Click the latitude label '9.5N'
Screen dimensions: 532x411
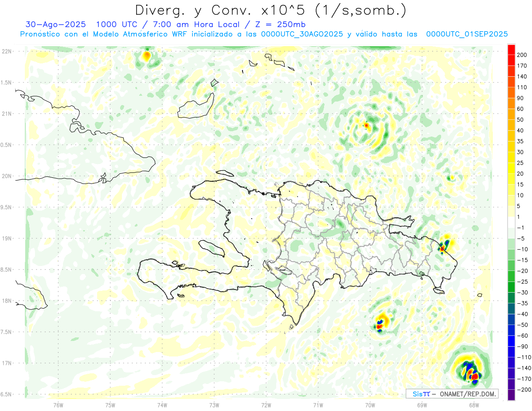[7, 207]
